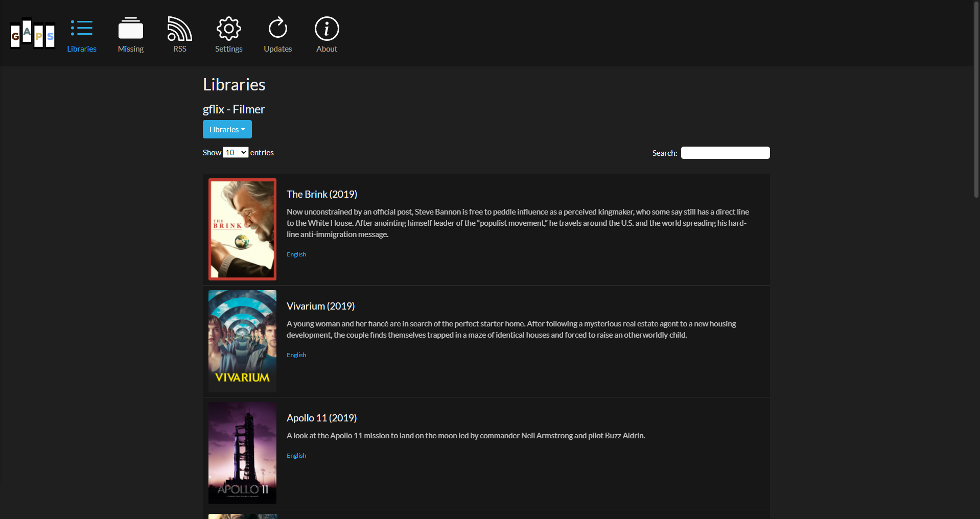Image resolution: width=980 pixels, height=519 pixels.
Task: Click The Brink movie poster
Action: [242, 229]
